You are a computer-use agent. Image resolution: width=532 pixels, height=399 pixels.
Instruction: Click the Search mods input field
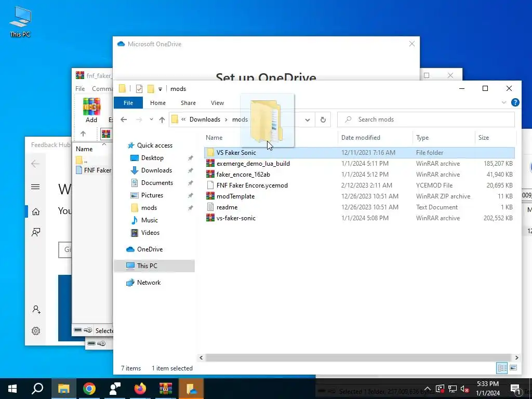(426, 119)
